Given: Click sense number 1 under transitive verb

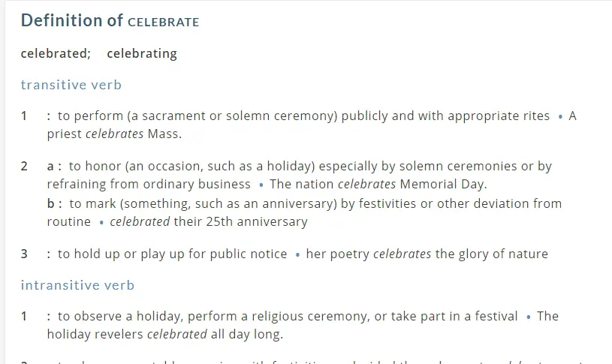Looking at the screenshot, I should tap(24, 116).
